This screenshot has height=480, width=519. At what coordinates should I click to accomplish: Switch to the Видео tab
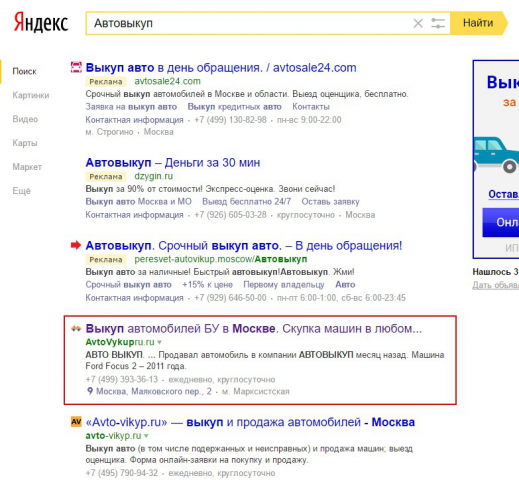(x=25, y=119)
